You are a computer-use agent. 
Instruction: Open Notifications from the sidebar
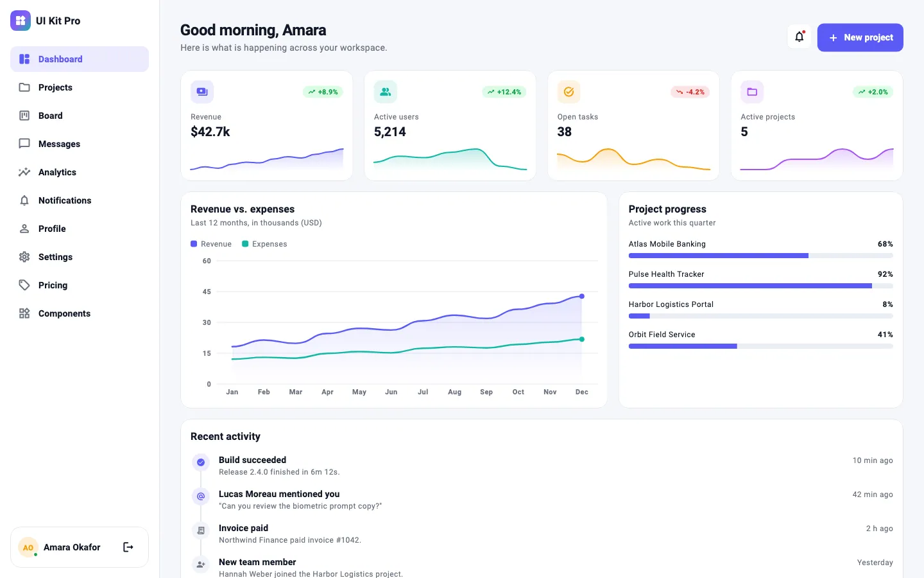tap(80, 200)
